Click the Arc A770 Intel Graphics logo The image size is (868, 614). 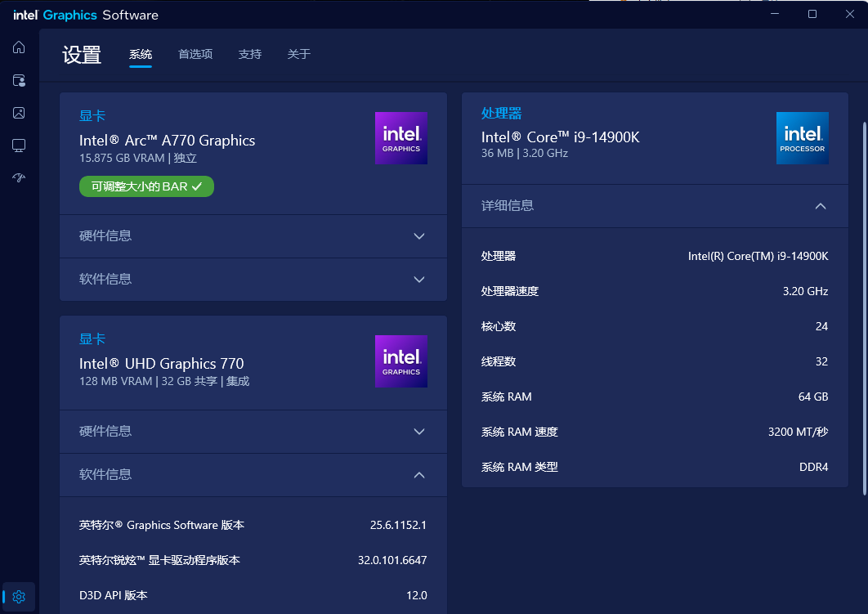coord(400,138)
